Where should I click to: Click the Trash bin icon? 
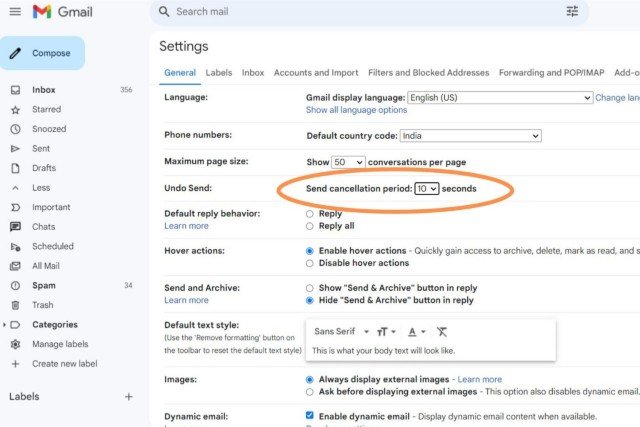[15, 305]
